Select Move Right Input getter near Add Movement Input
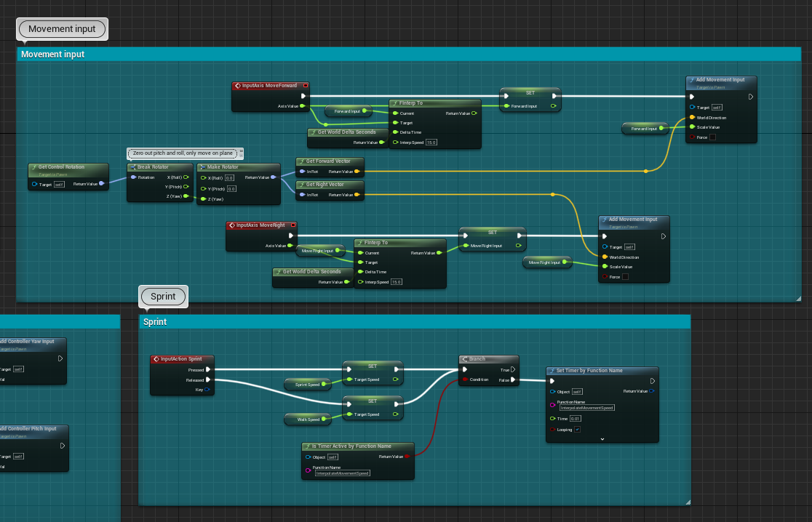The height and width of the screenshot is (522, 812). point(547,262)
